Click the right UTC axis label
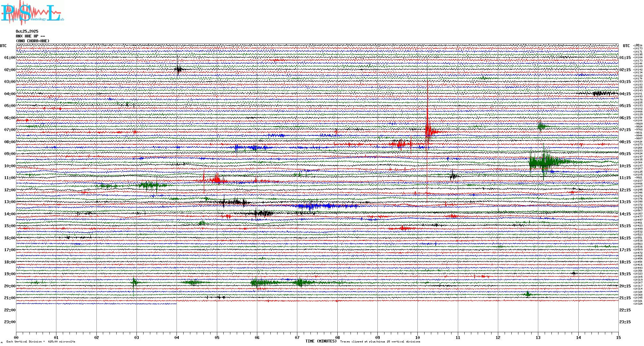644x346 pixels. coord(626,46)
